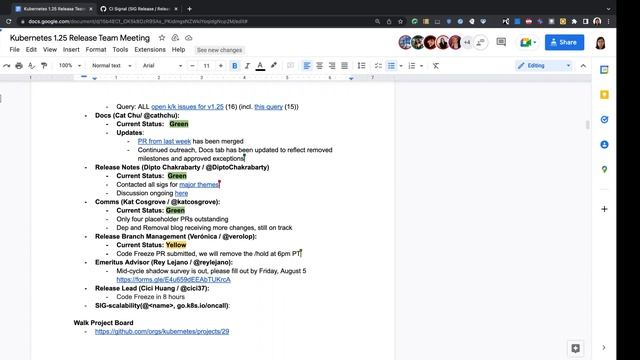Open the Tools menu

point(120,50)
